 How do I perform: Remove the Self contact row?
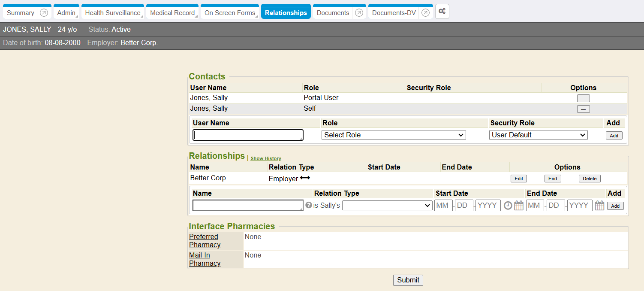(583, 109)
